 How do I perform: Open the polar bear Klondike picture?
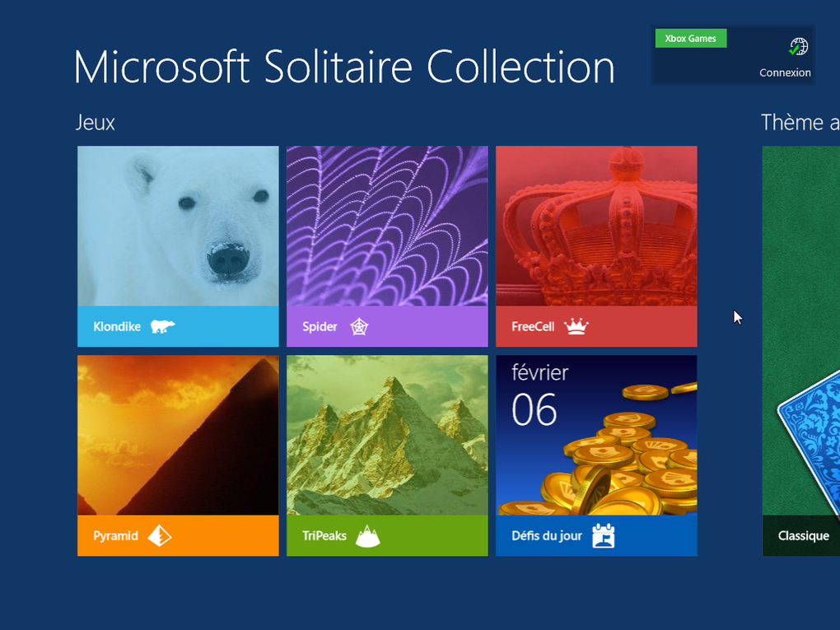coord(178,226)
